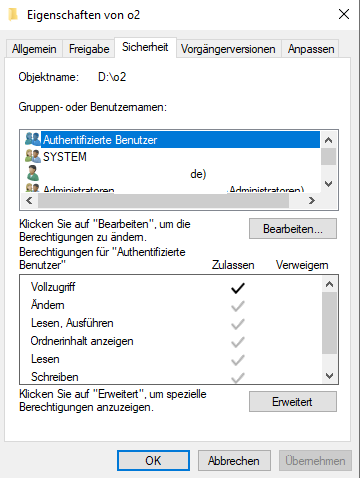Image resolution: width=360 pixels, height=478 pixels.
Task: Select the single user icon entry
Action: tap(32, 173)
